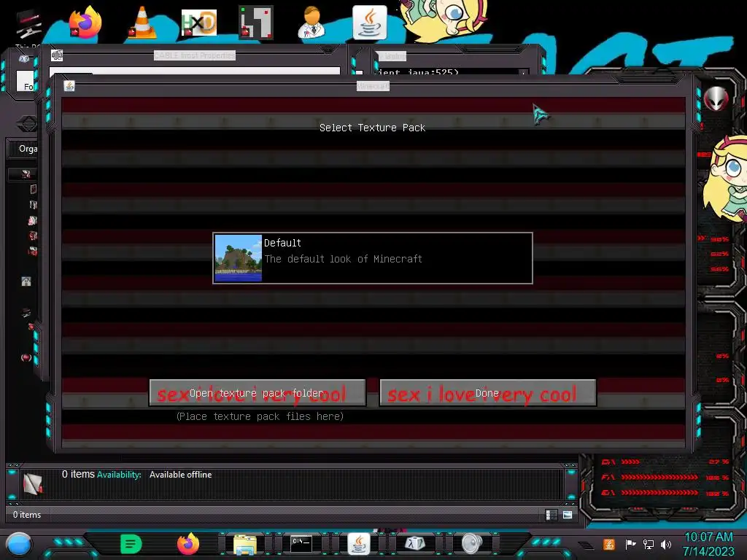Click the Select Texture Pack heading
747x560 pixels.
(373, 128)
